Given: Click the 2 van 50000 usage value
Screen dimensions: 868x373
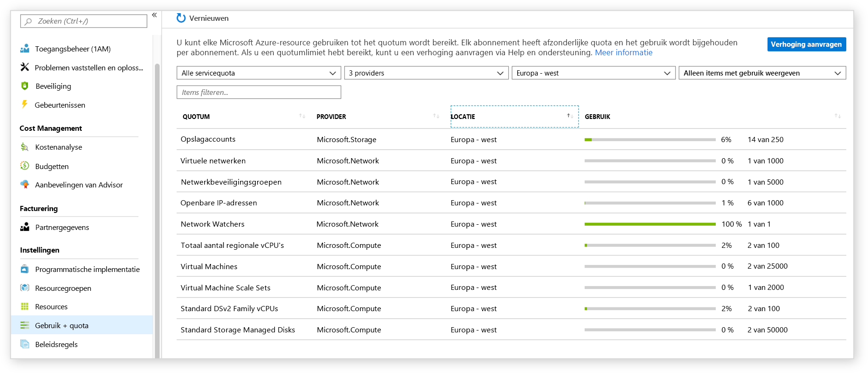Looking at the screenshot, I should [767, 330].
